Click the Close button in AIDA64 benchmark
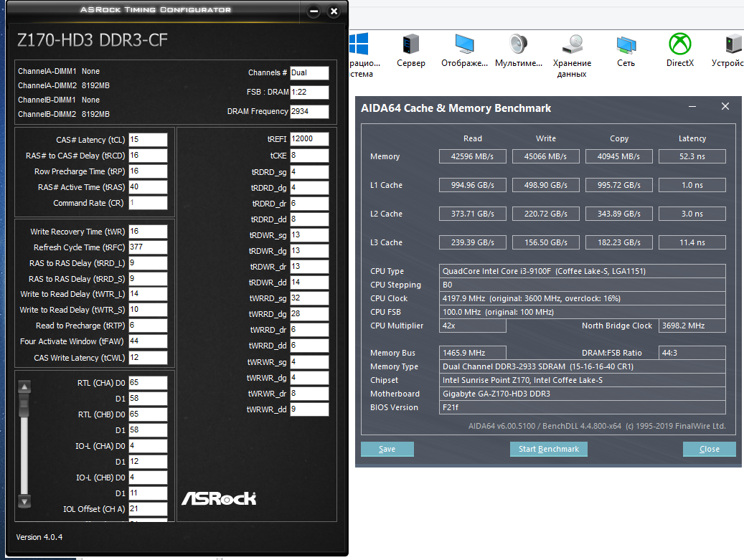The height and width of the screenshot is (560, 744). (710, 449)
